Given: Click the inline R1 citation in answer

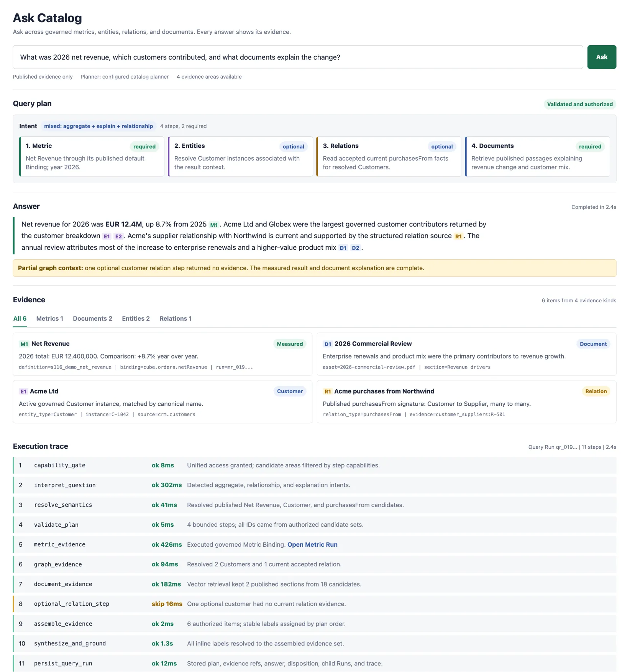Looking at the screenshot, I should click(x=458, y=236).
